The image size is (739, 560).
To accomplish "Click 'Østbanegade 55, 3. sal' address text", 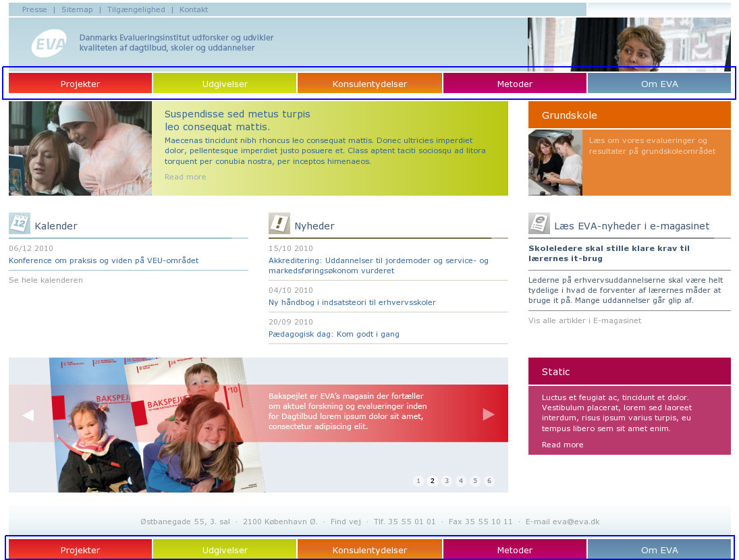I will coord(185,522).
